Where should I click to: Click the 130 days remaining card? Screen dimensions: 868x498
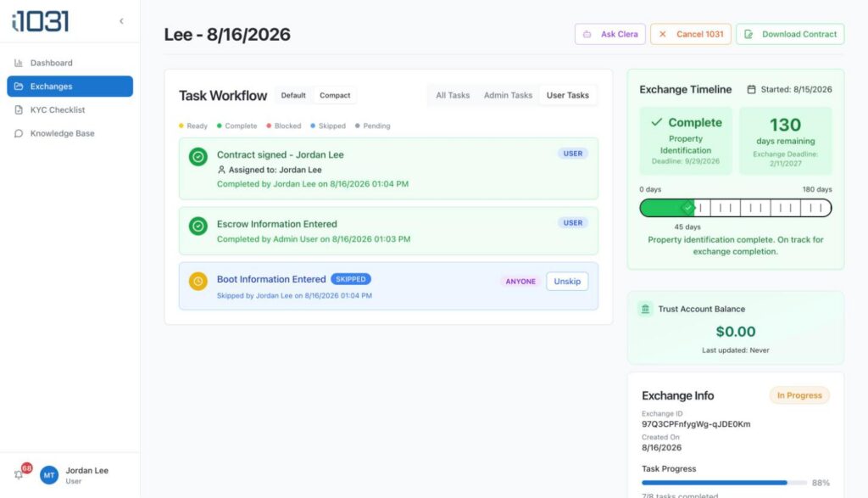(x=786, y=141)
